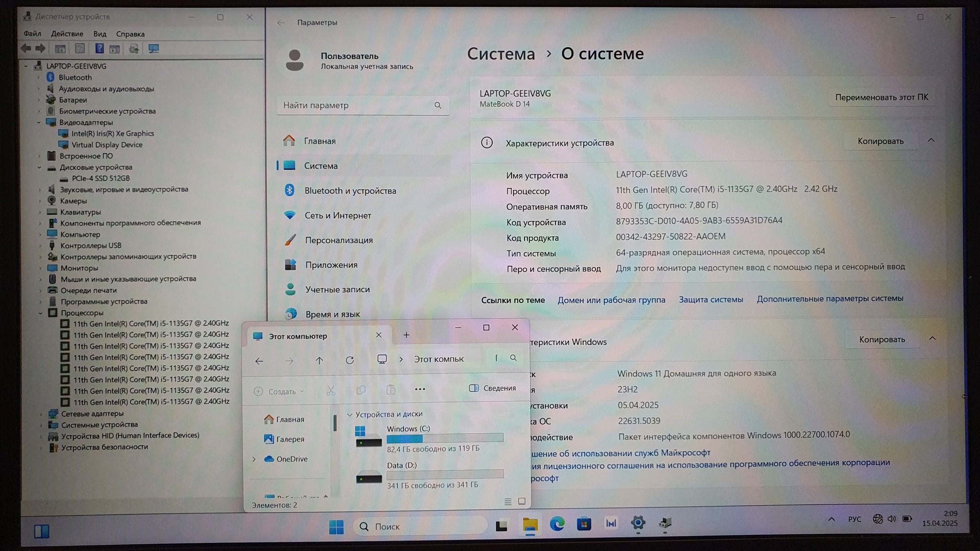980x551 pixels.
Task: Open the Microsoft Store taskbar icon
Action: (x=584, y=524)
